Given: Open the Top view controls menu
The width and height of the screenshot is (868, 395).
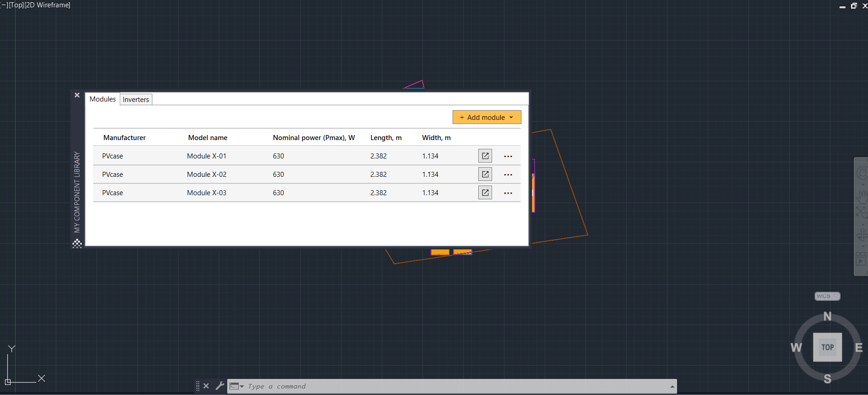Looking at the screenshot, I should [x=16, y=5].
